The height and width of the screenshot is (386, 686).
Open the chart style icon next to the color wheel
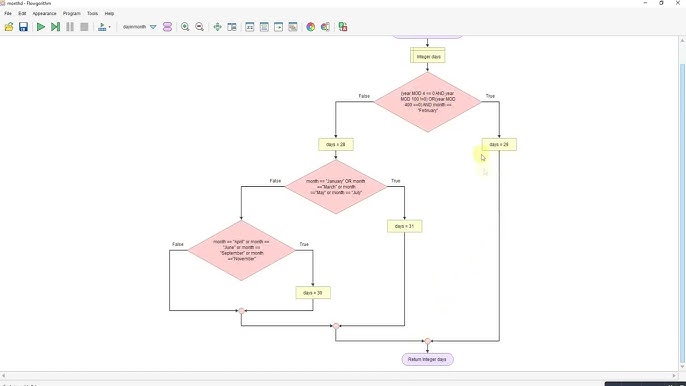click(325, 27)
